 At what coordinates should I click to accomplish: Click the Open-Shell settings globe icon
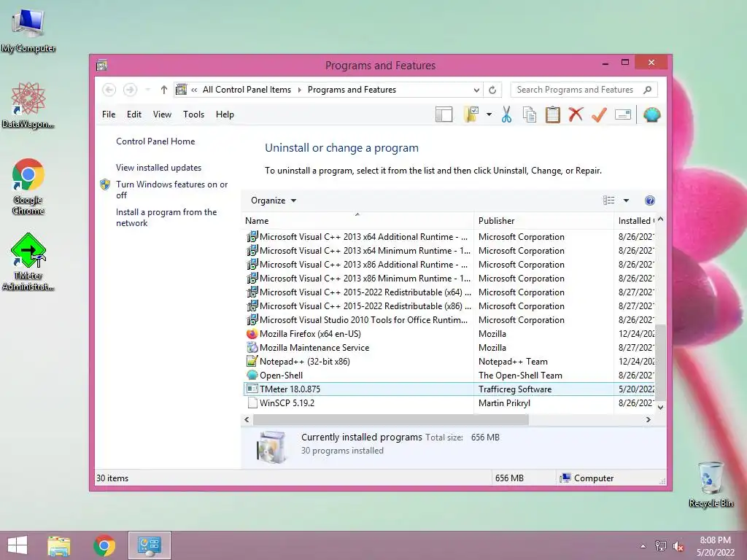click(651, 114)
